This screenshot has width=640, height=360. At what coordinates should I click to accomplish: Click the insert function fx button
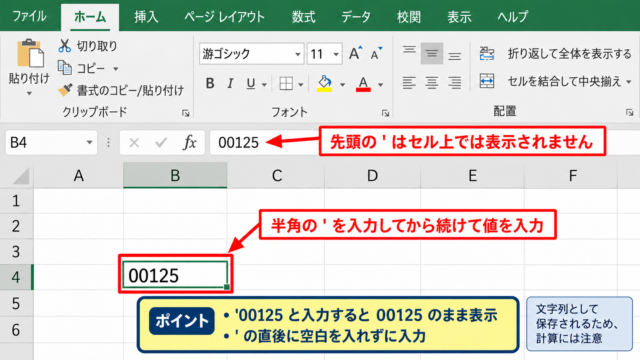coord(189,142)
